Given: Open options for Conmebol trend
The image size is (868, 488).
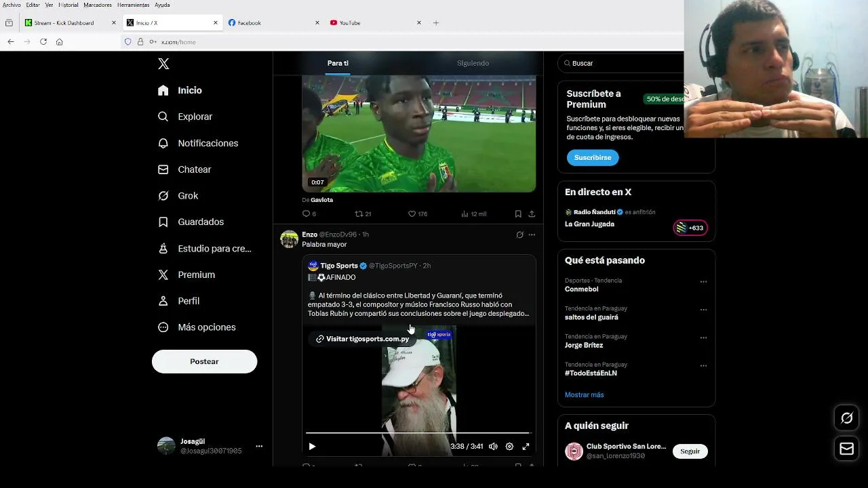Looking at the screenshot, I should point(703,282).
